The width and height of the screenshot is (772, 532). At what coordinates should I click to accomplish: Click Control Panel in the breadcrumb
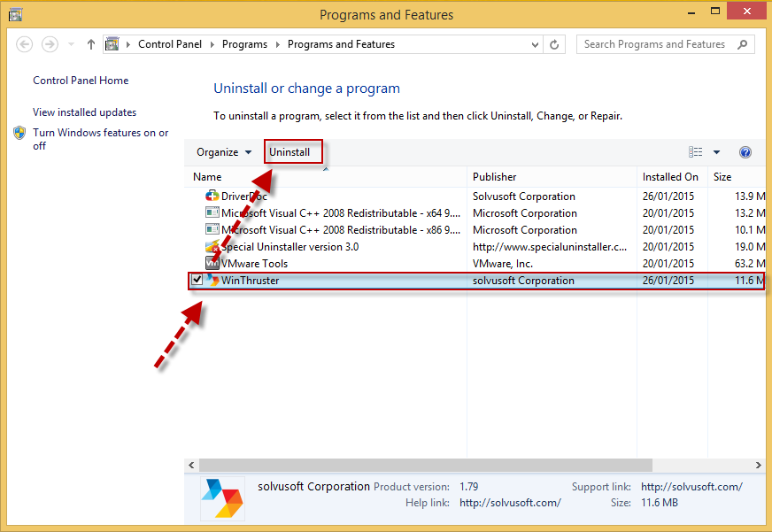(170, 44)
